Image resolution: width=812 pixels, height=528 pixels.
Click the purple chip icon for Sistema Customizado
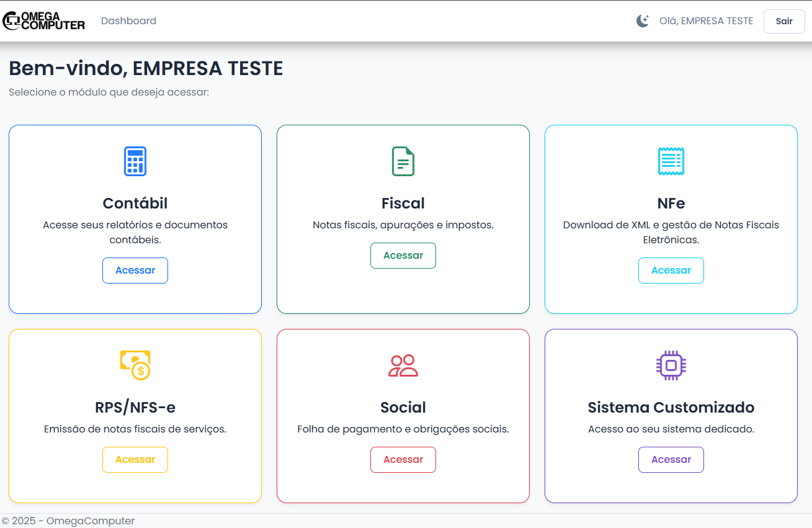click(x=671, y=365)
